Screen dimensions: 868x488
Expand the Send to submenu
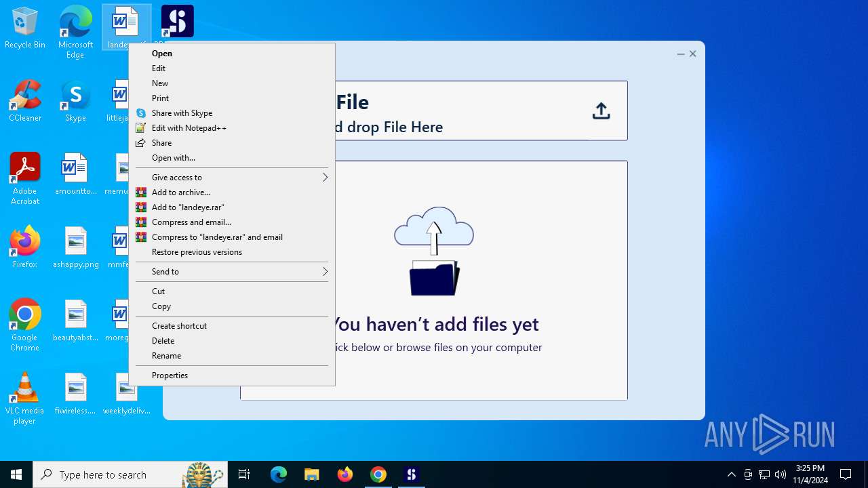[x=232, y=272]
